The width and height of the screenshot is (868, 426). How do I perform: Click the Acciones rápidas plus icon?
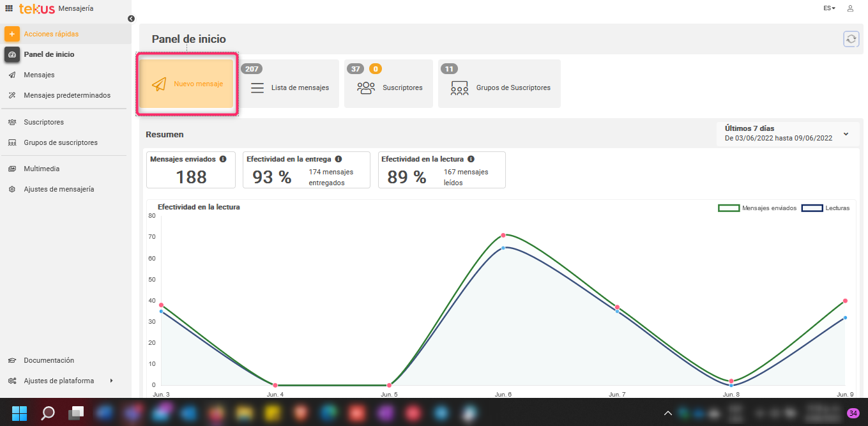(x=12, y=34)
